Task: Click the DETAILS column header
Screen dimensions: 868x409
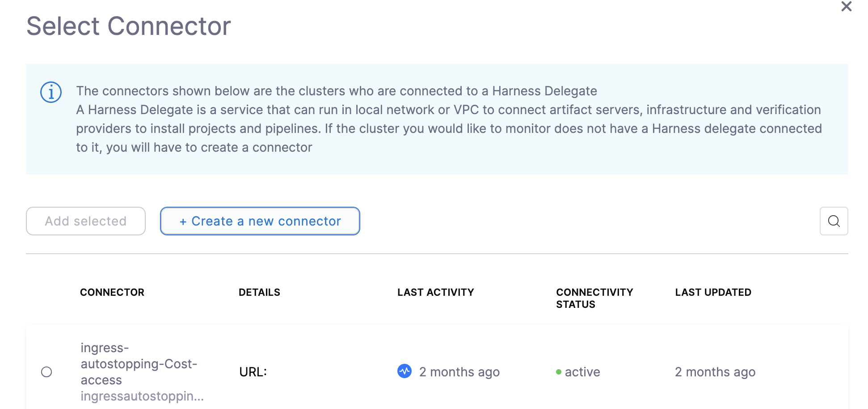Action: click(259, 292)
